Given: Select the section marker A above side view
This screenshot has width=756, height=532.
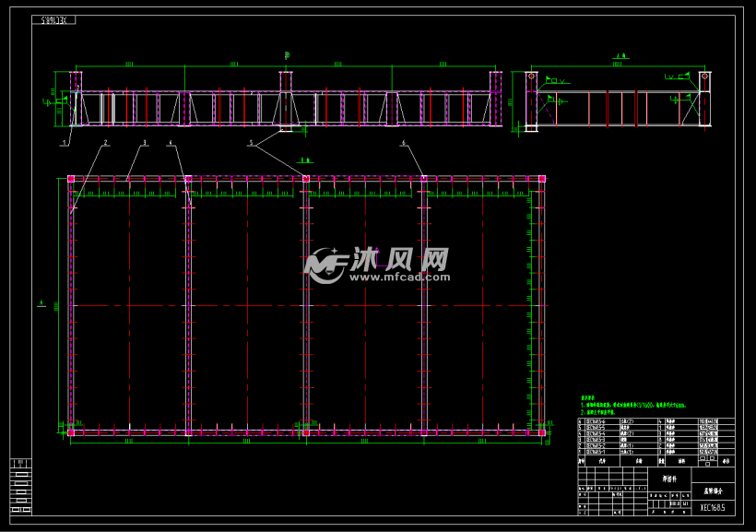Looking at the screenshot, I should (620, 56).
